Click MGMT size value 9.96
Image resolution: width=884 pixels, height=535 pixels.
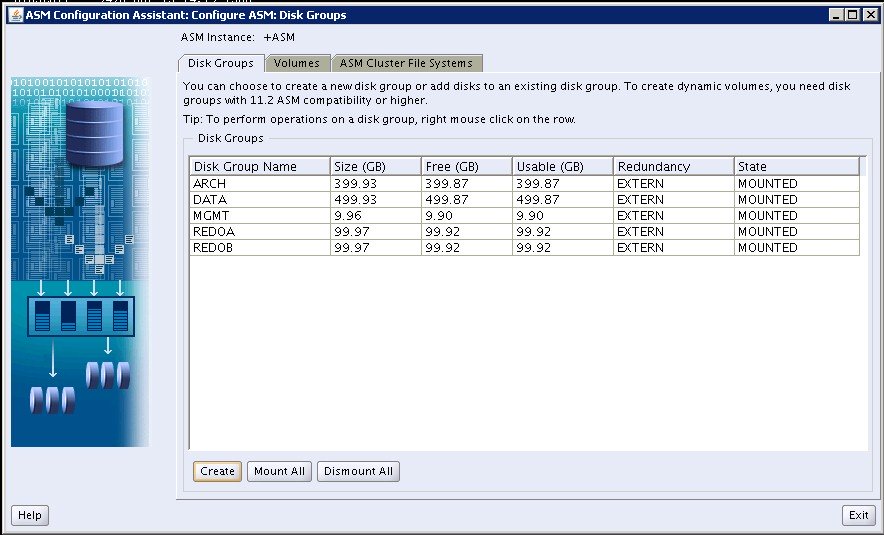point(348,216)
